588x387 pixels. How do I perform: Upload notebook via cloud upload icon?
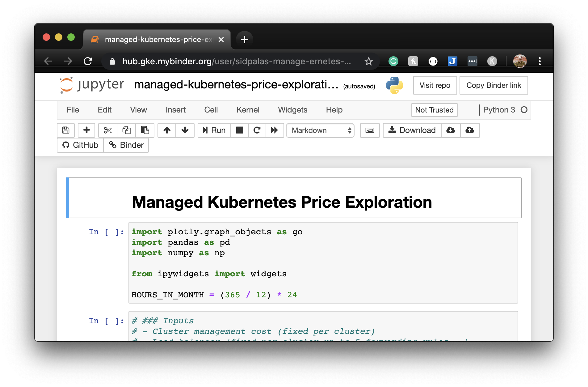470,130
